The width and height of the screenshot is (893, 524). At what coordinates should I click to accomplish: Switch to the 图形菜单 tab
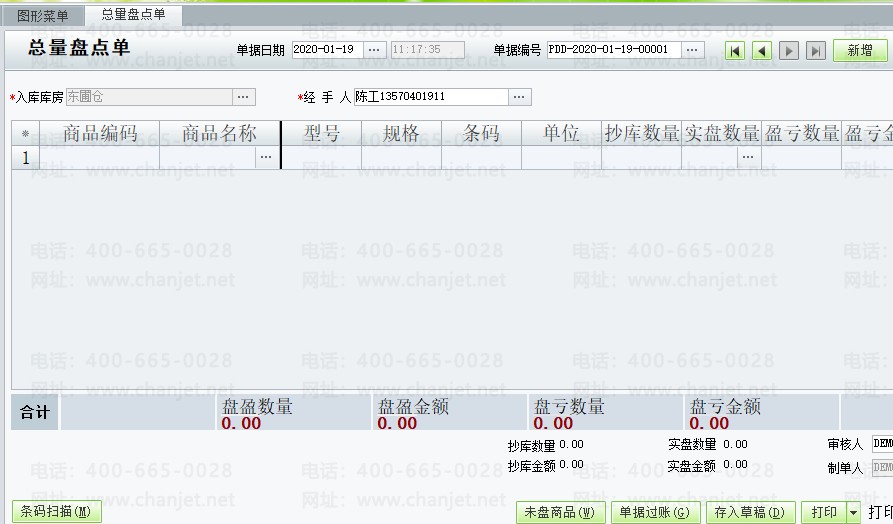coord(43,15)
